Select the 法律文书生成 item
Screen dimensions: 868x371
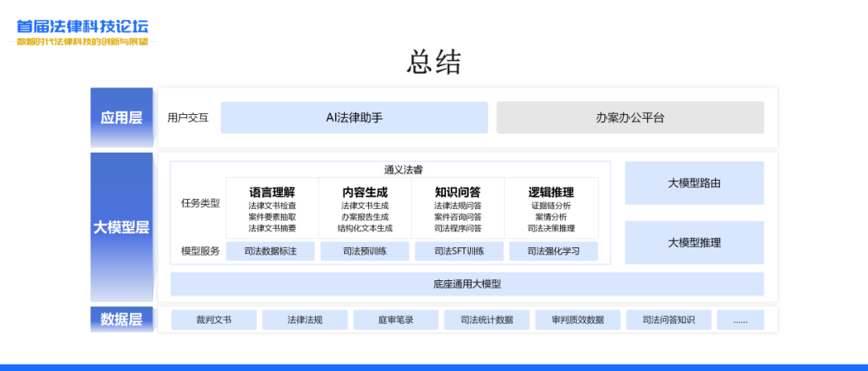(x=365, y=206)
